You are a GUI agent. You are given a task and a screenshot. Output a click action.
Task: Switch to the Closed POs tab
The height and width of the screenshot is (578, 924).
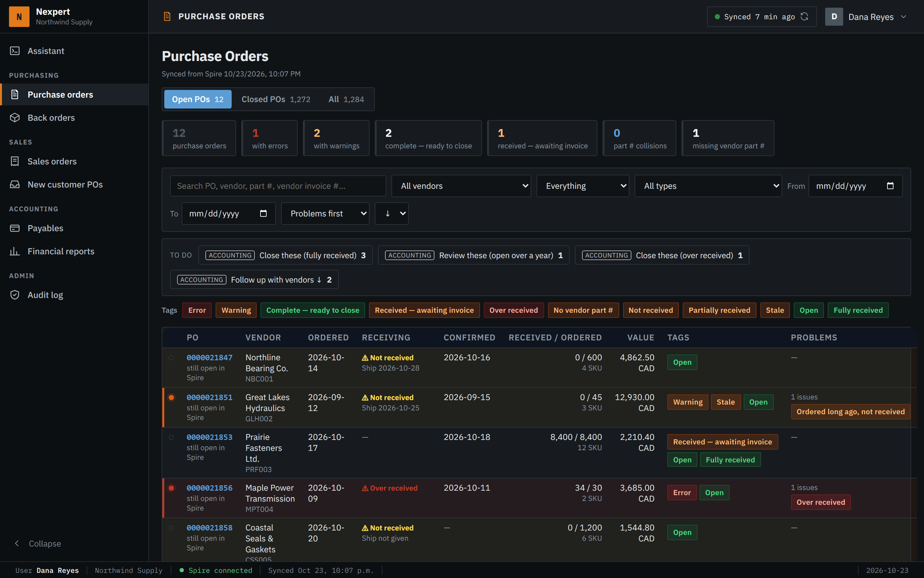pos(276,99)
